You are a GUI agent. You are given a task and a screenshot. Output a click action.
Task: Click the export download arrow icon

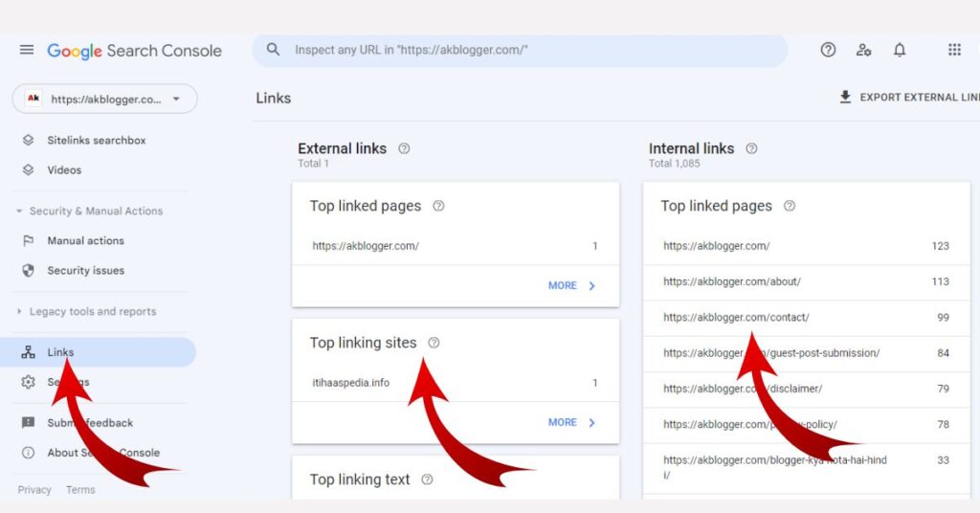845,97
